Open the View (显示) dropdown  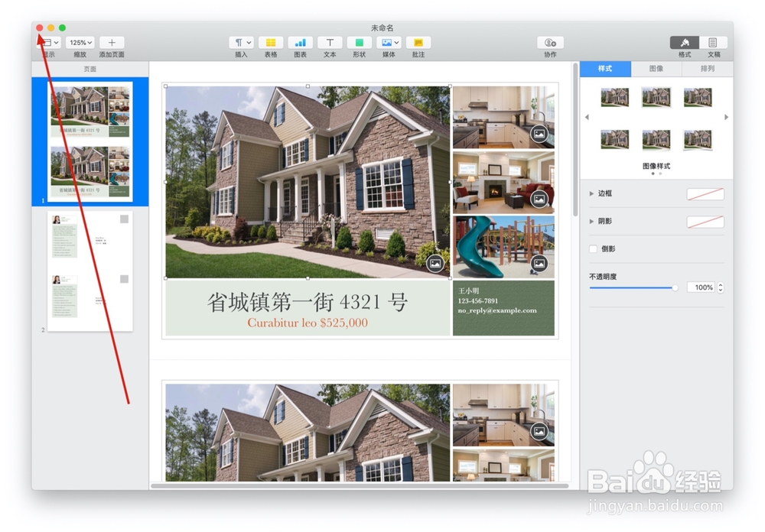[50, 43]
